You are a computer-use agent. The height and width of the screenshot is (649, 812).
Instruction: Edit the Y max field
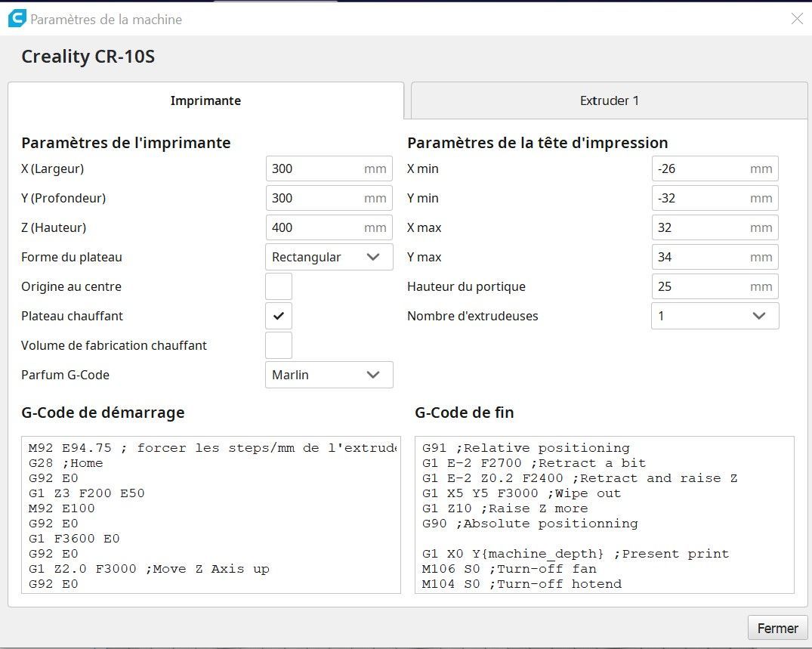715,257
